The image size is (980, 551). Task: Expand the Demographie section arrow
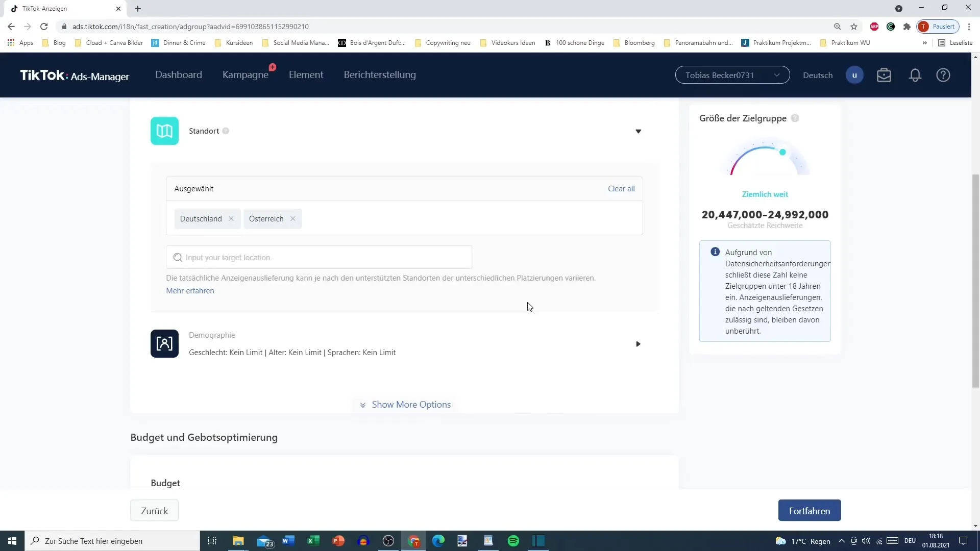(638, 344)
